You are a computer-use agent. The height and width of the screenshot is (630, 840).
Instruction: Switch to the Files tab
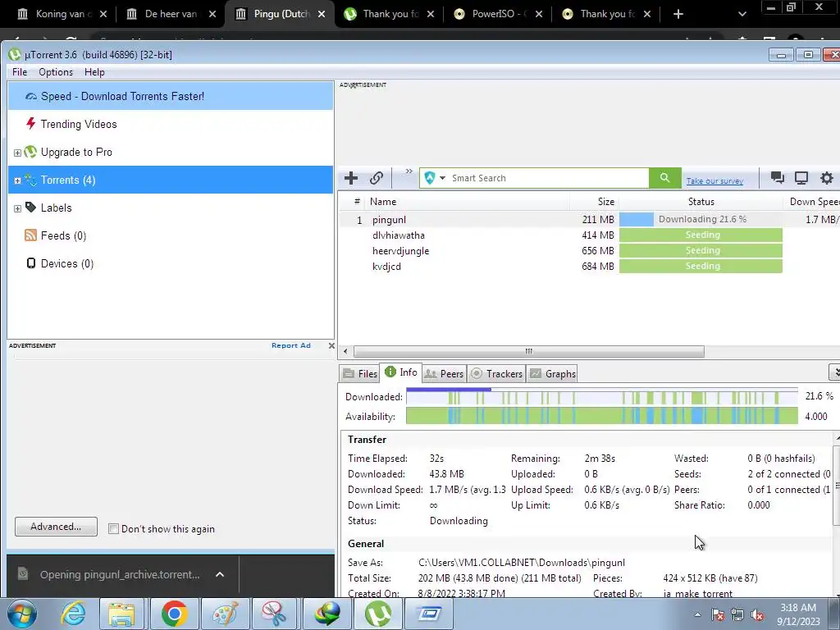point(360,373)
